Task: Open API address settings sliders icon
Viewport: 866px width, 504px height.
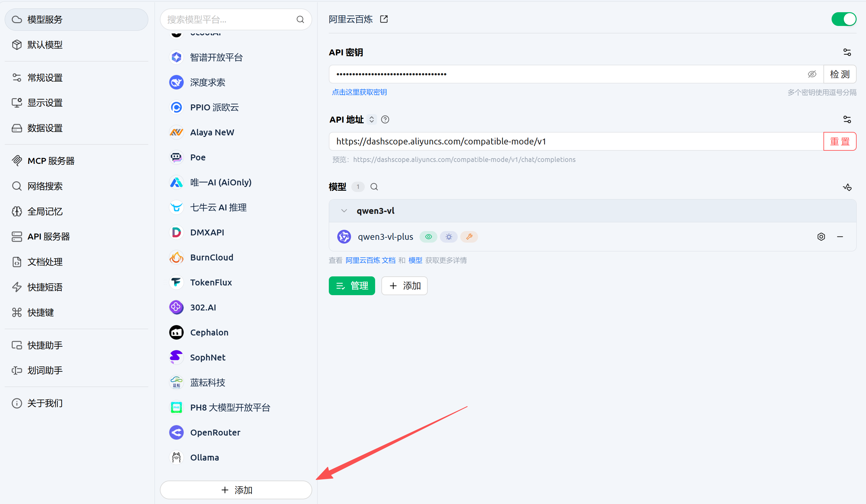Action: point(847,119)
